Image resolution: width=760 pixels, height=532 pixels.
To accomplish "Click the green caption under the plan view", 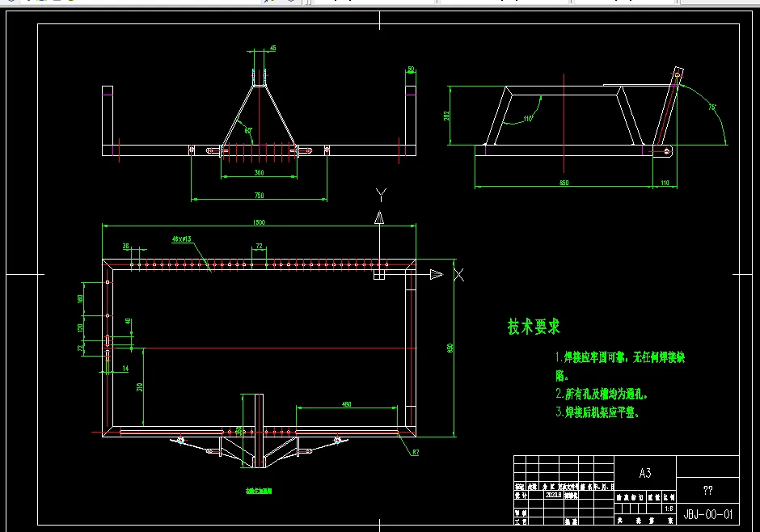I will click(x=259, y=491).
